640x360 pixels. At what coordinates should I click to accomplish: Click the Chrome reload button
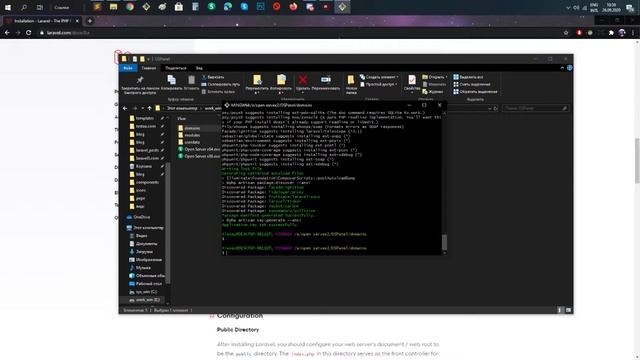[x=29, y=33]
